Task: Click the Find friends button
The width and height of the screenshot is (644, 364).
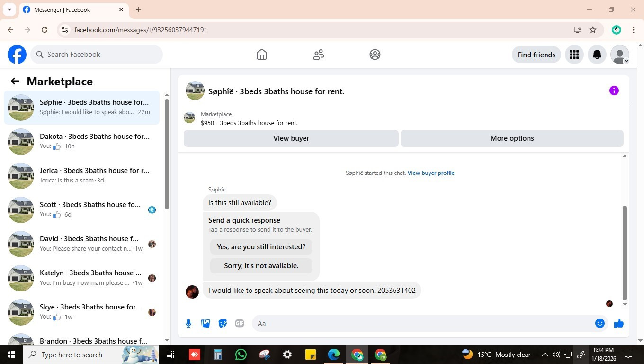Action: [537, 55]
